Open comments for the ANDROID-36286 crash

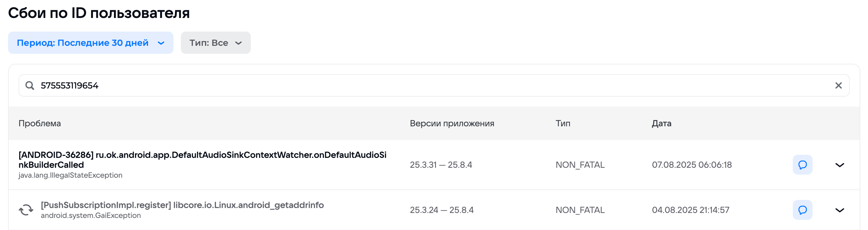pos(802,165)
